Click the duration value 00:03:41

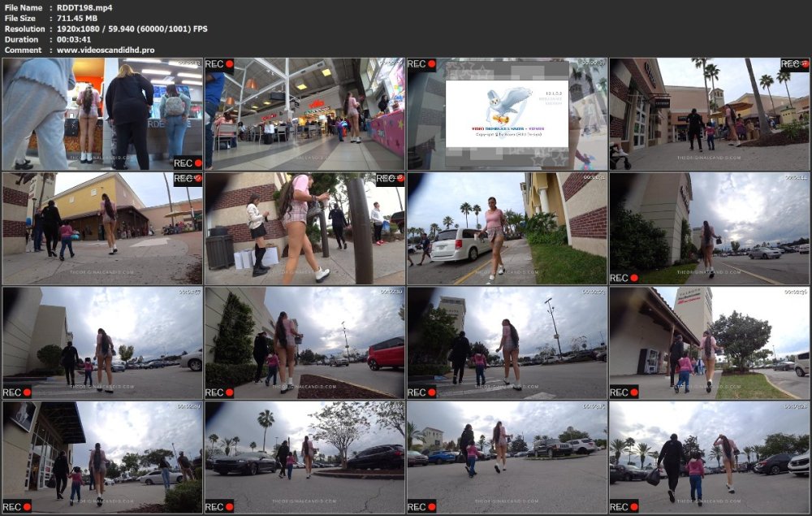tap(74, 39)
